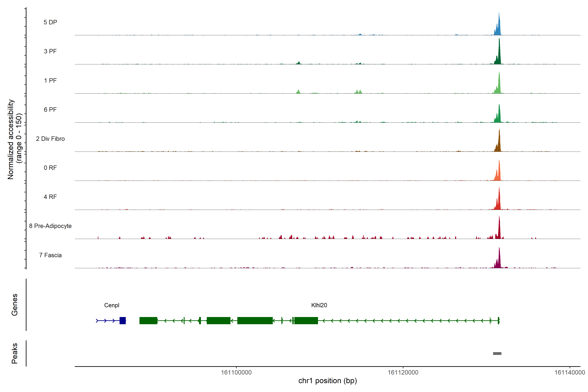
Task: Click the blue Cenpl exon box
Action: tap(122, 320)
